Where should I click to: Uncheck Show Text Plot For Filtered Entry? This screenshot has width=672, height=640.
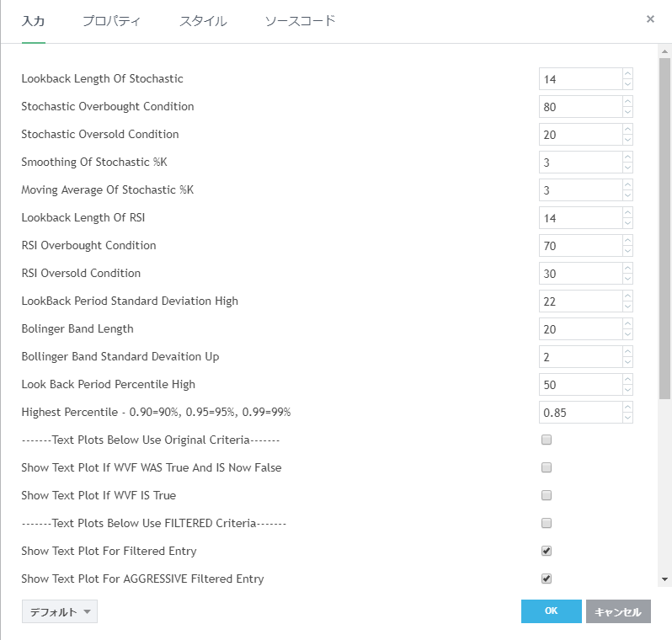547,551
